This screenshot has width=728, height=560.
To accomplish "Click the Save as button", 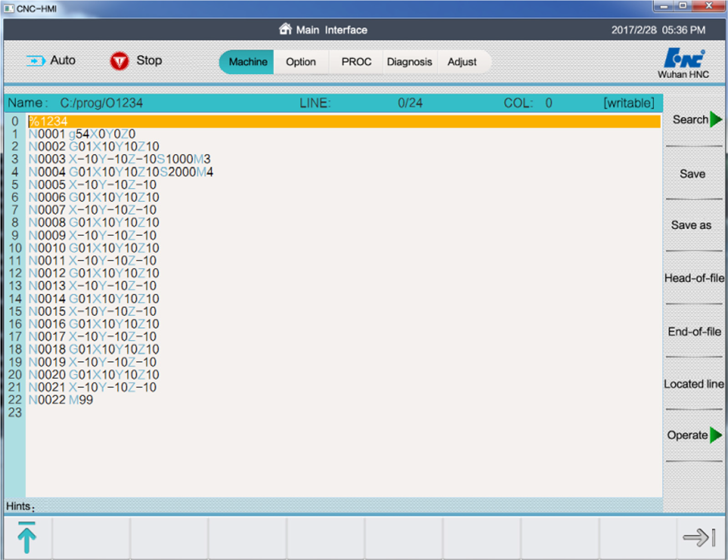I will [692, 225].
